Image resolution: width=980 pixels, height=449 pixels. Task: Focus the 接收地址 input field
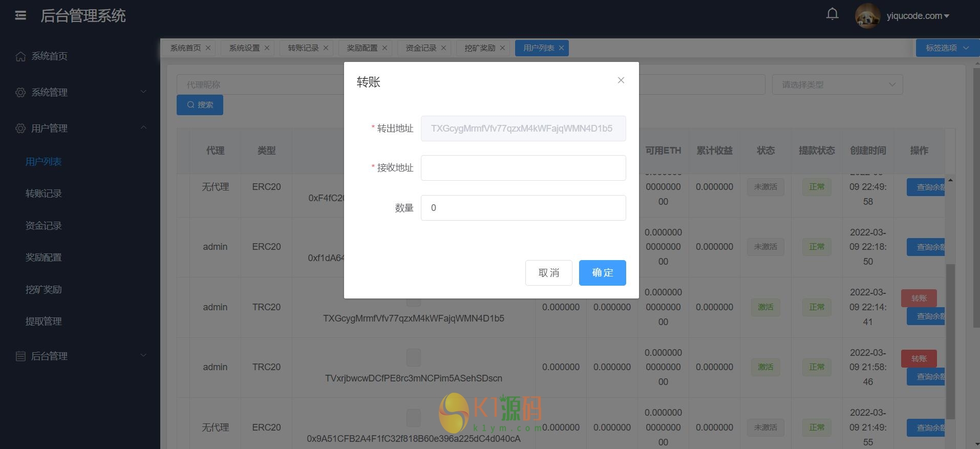(523, 168)
